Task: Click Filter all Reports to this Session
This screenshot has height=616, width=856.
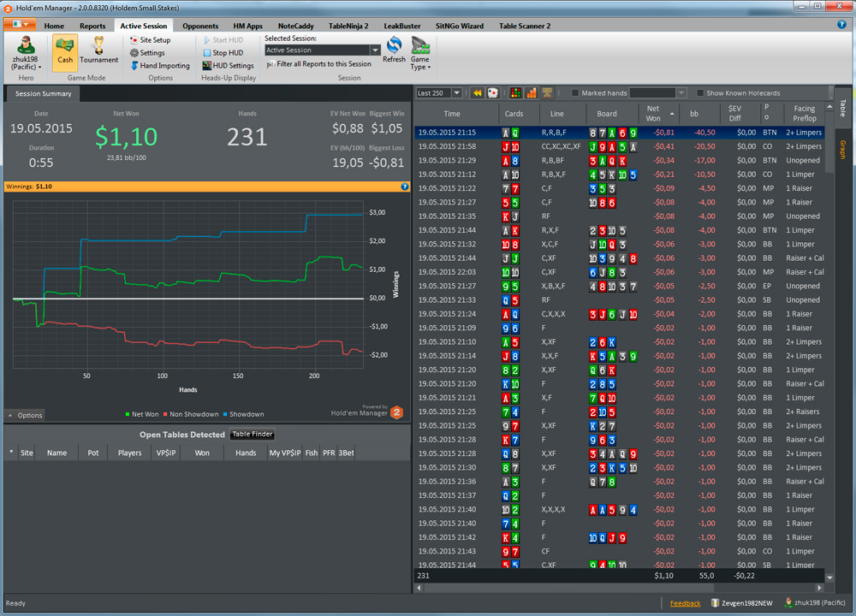Action: click(x=318, y=64)
